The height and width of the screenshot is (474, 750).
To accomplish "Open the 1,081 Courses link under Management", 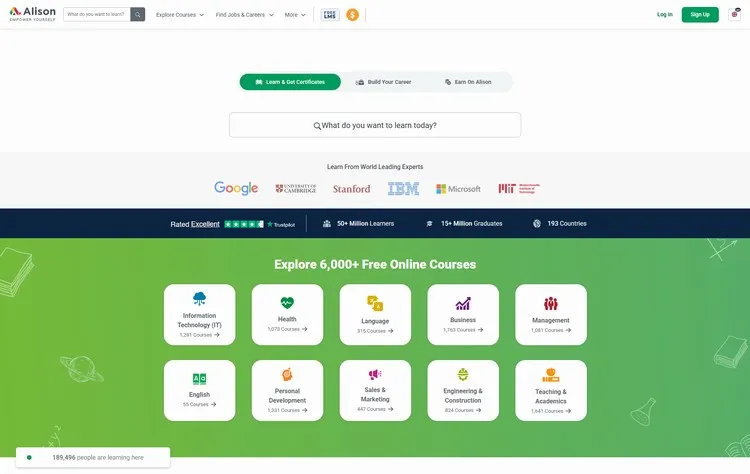I will tap(551, 331).
